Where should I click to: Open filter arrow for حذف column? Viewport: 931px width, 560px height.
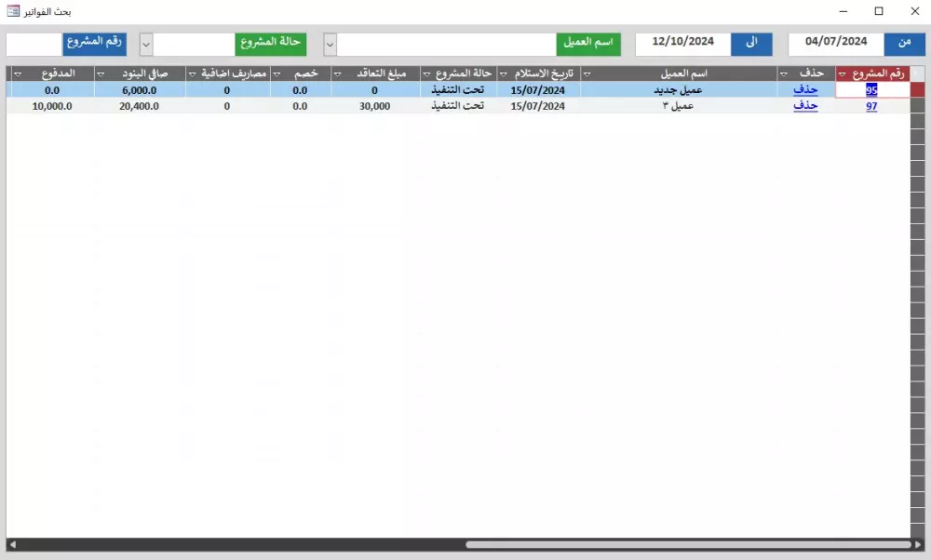[x=784, y=74]
